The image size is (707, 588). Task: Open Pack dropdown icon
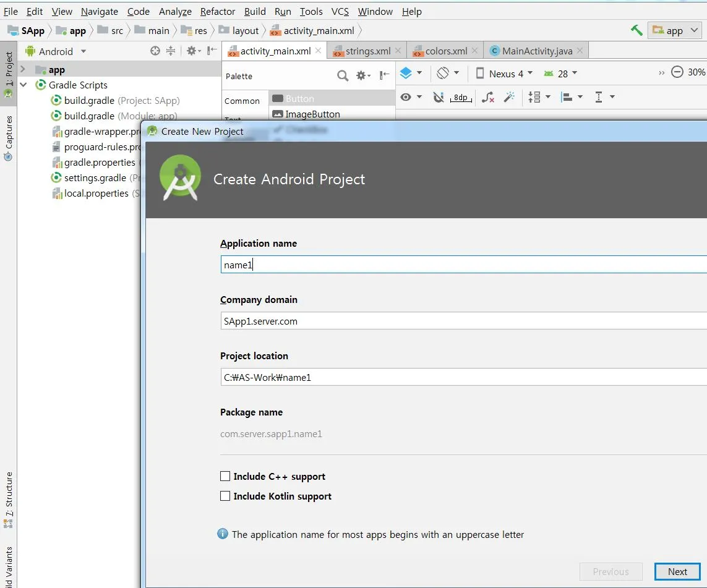[x=539, y=97]
